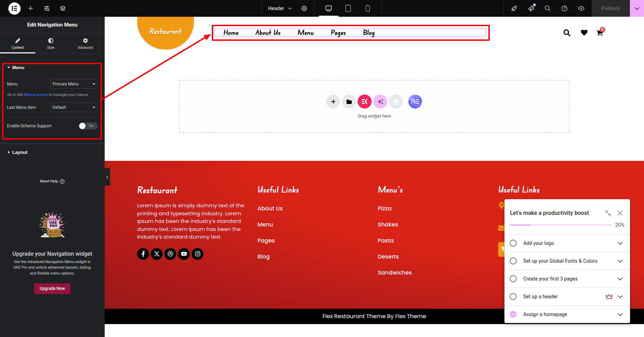The width and height of the screenshot is (644, 337).
Task: Open the template library folder icon
Action: pyautogui.click(x=349, y=102)
